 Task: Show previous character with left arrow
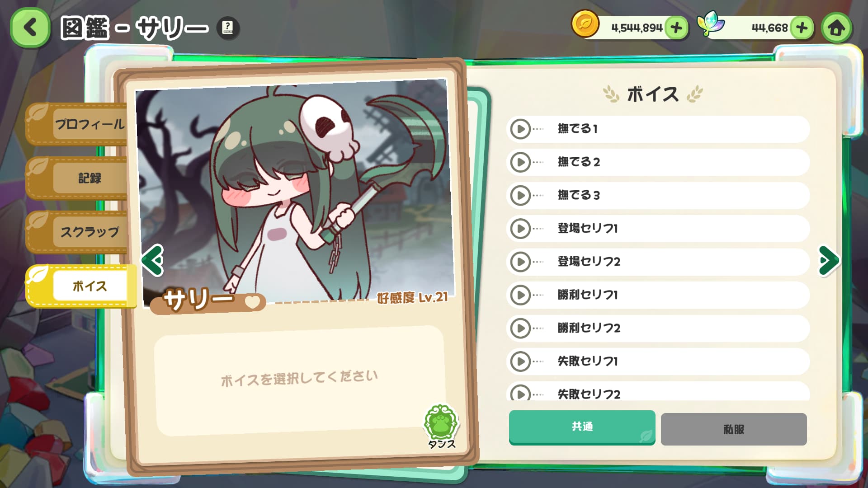[152, 260]
